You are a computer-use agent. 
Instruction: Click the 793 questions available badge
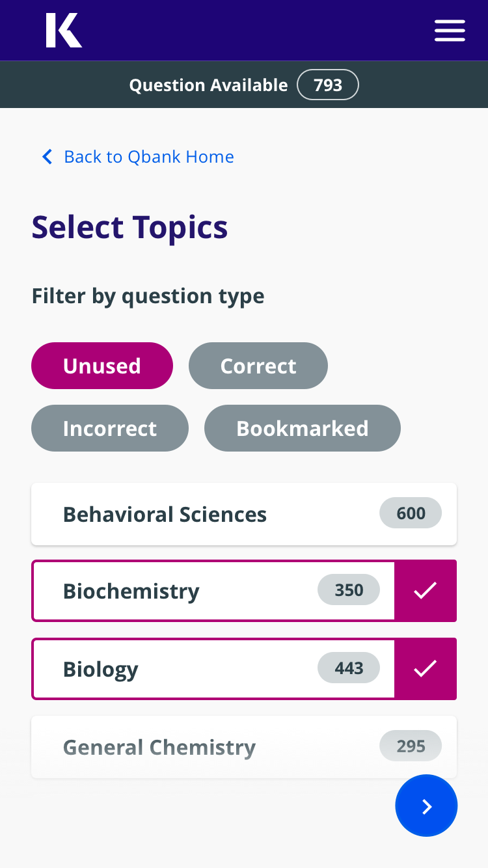(x=328, y=85)
